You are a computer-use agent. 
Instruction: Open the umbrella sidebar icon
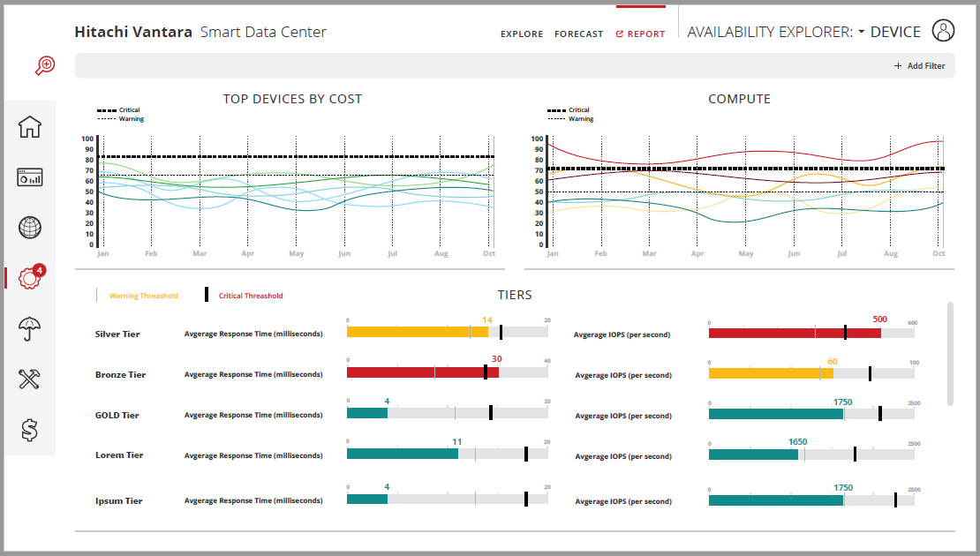coord(29,328)
